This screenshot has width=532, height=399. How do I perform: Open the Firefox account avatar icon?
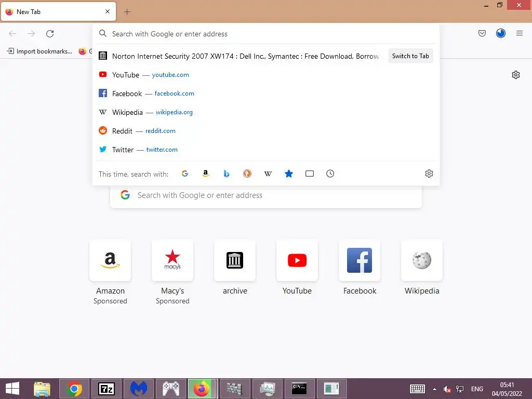pyautogui.click(x=500, y=33)
